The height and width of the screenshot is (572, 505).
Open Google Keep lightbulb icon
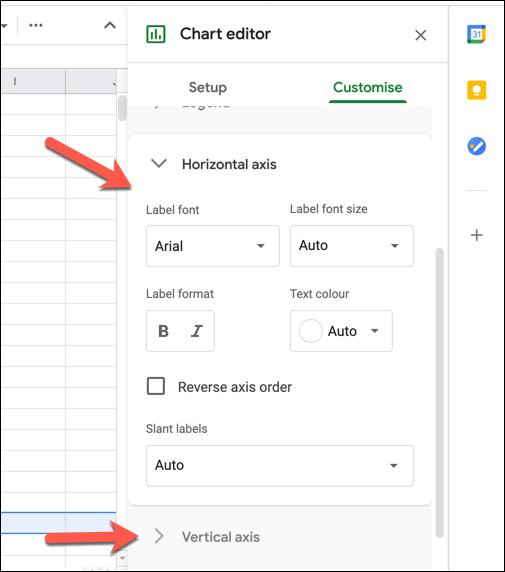pos(477,90)
